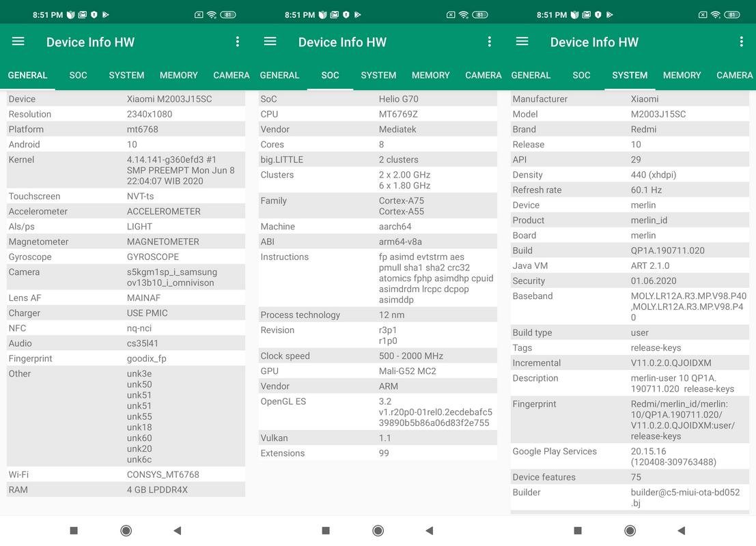Image resolution: width=756 pixels, height=546 pixels.
Task: Tap recent apps square in left screen
Action: pyautogui.click(x=74, y=530)
